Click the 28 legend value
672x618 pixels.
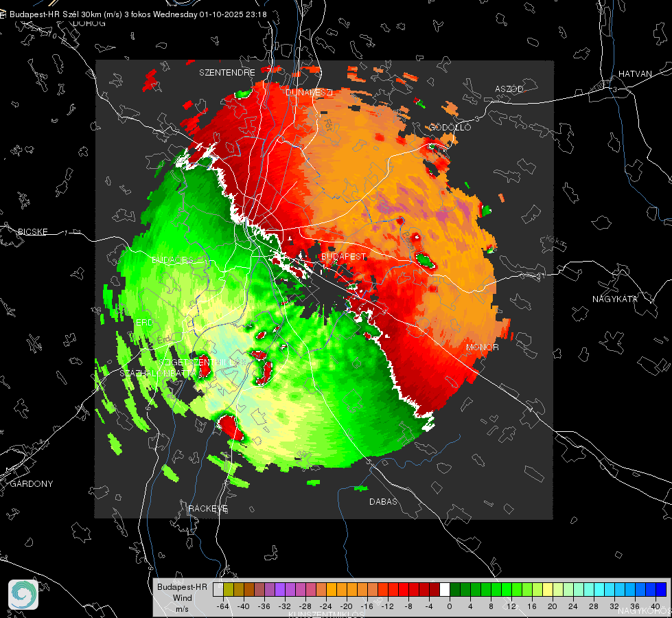point(594,606)
